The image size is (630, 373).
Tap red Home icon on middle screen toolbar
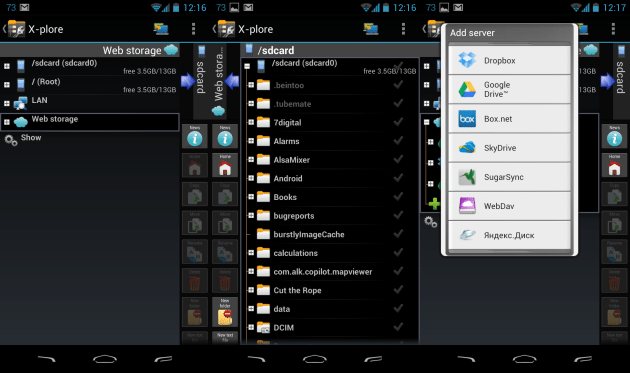click(225, 165)
